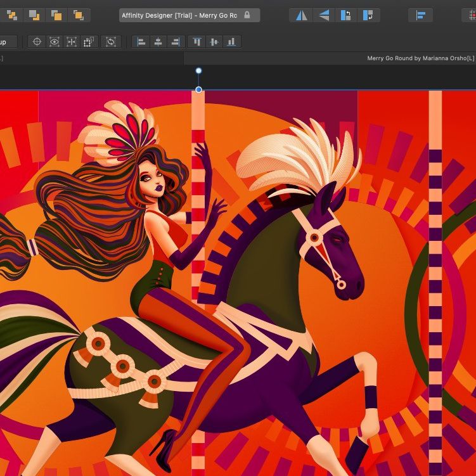Viewport: 476px width, 476px height.
Task: Open the Alignment options dropdown
Action: click(x=420, y=15)
